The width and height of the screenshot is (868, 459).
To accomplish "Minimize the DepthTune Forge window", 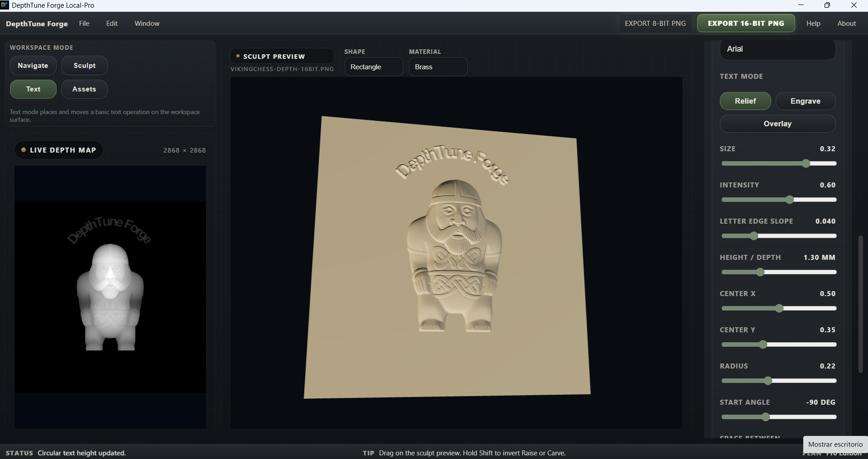I will tap(801, 5).
